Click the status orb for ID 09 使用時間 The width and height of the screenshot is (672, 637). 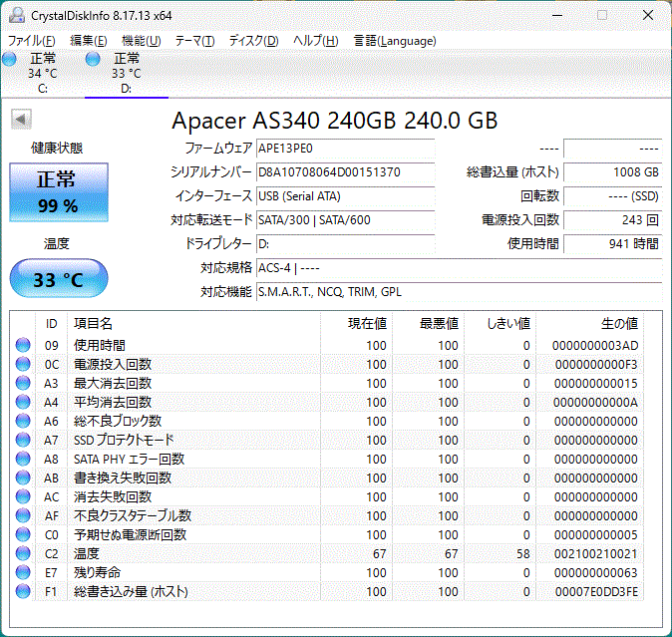pos(23,345)
